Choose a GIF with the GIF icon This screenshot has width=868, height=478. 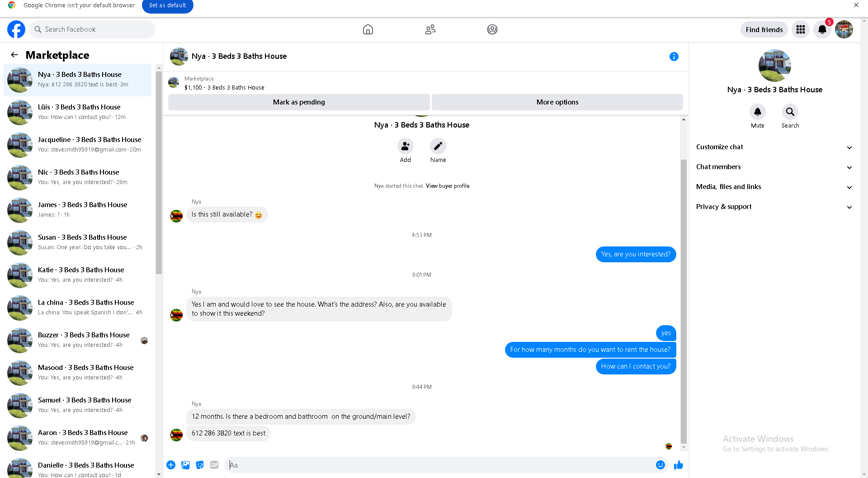click(x=214, y=465)
